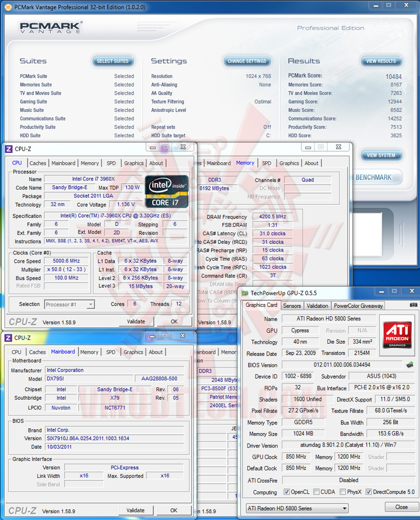Click the HDD Suite row in Suites
The height and width of the screenshot is (520, 420).
click(77, 135)
